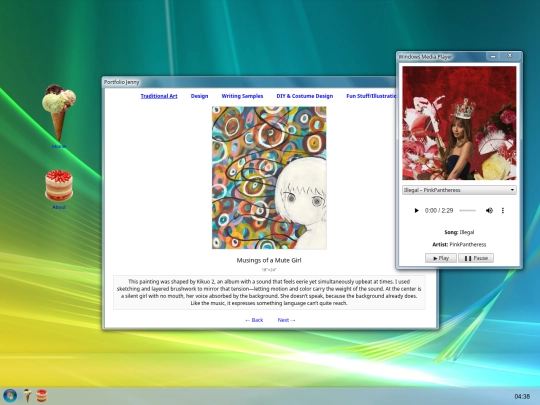Image resolution: width=540 pixels, height=405 pixels.
Task: Go to the previous artwork via Back link
Action: [x=254, y=320]
